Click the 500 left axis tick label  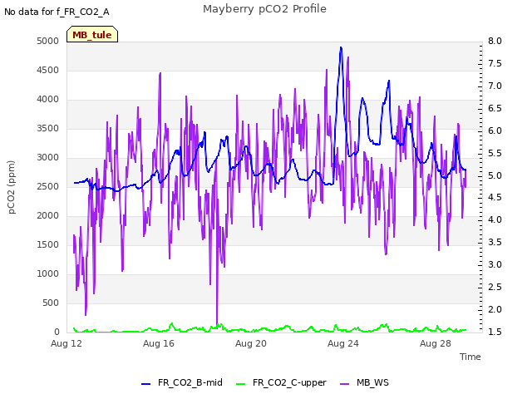(x=51, y=303)
